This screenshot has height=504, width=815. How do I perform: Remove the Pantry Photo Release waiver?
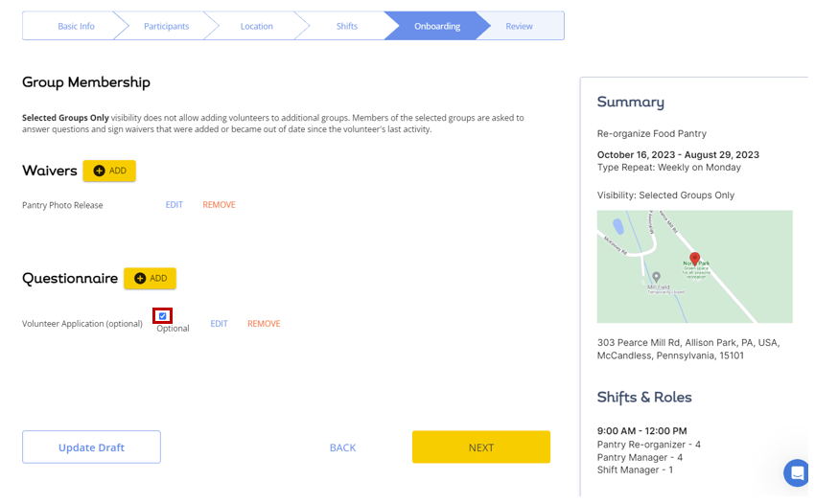(219, 205)
